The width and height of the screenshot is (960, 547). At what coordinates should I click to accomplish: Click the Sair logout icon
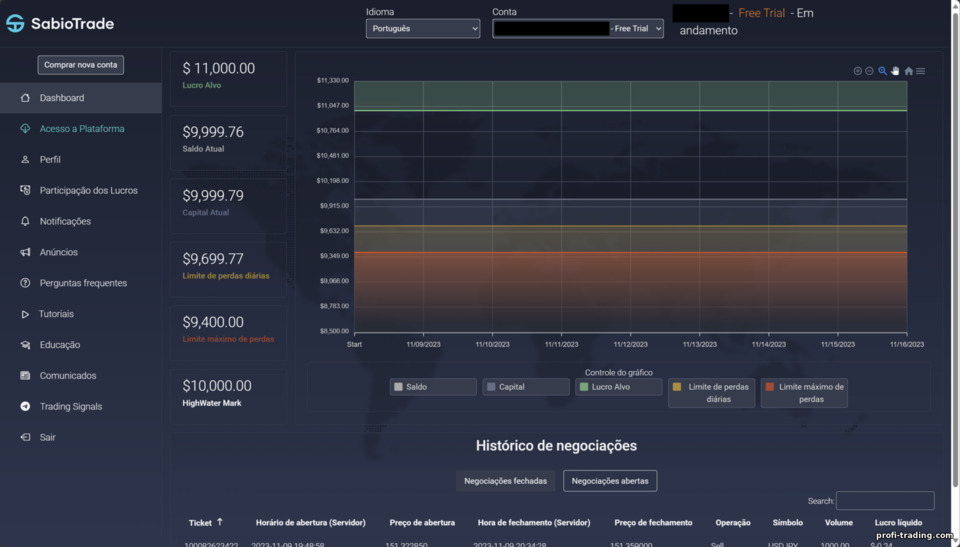(x=25, y=437)
